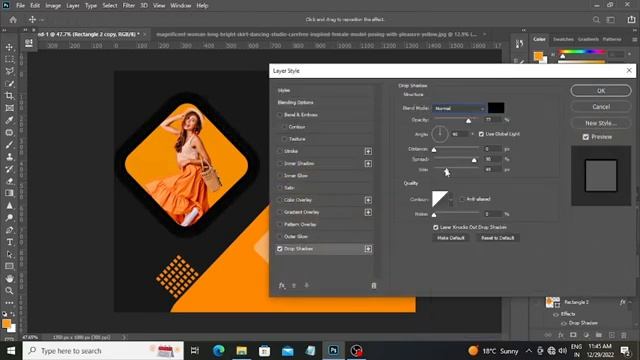
Task: Open the Blend Mode dropdown
Action: pos(459,108)
